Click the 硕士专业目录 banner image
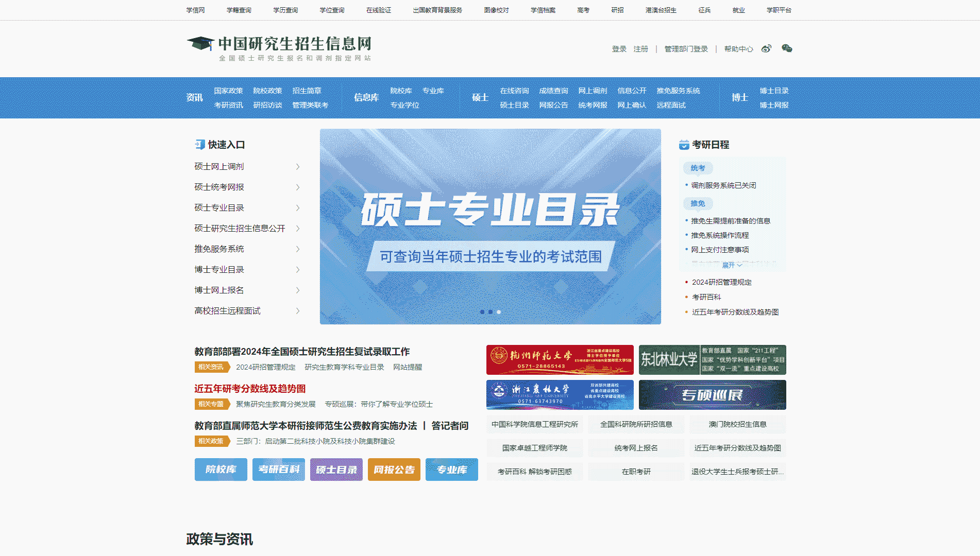This screenshot has width=980, height=556. click(491, 227)
